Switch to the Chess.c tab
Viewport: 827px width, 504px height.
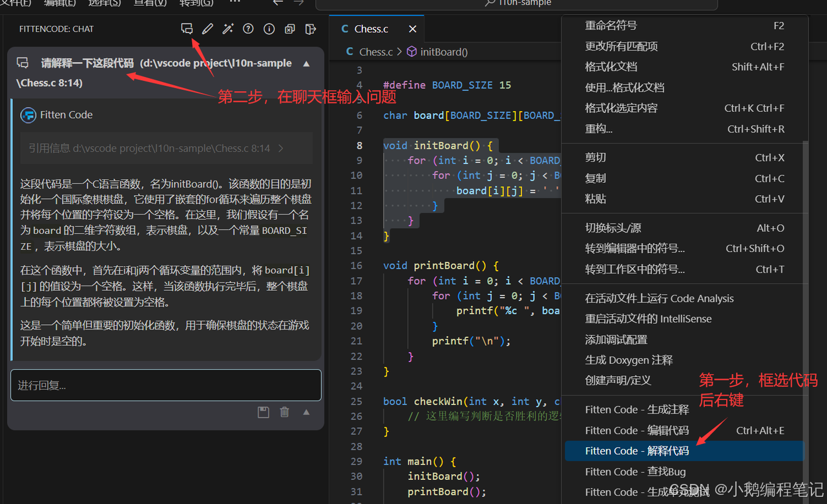coord(377,29)
